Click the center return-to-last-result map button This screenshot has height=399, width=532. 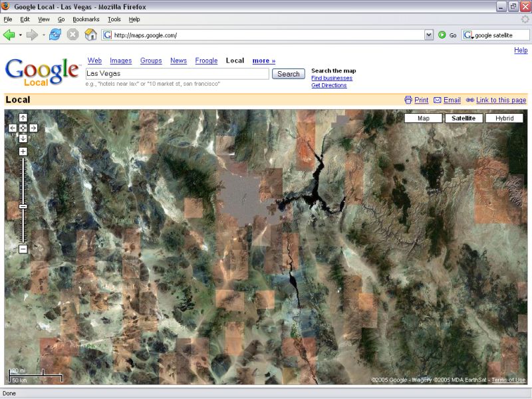23,128
